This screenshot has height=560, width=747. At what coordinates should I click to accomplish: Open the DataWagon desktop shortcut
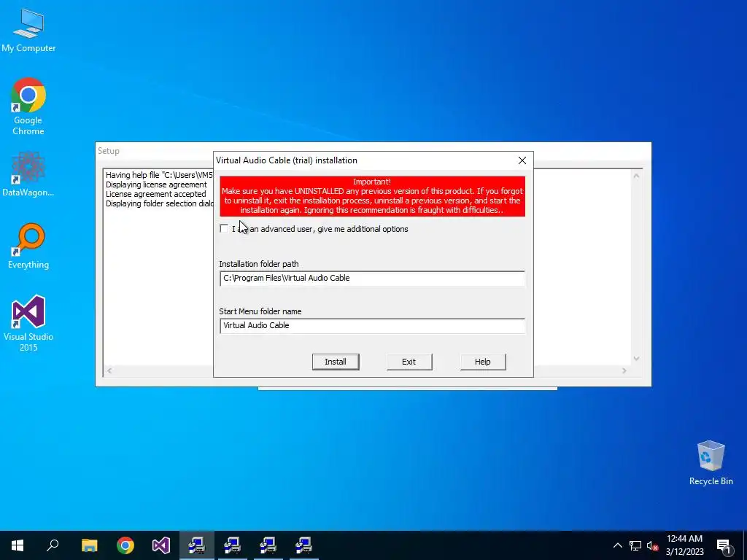tap(28, 174)
